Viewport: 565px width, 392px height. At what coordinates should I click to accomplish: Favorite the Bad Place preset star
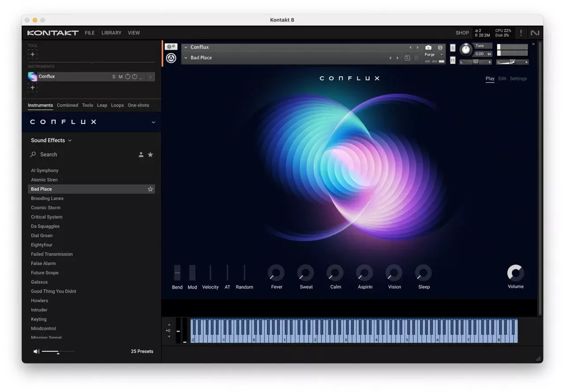150,189
